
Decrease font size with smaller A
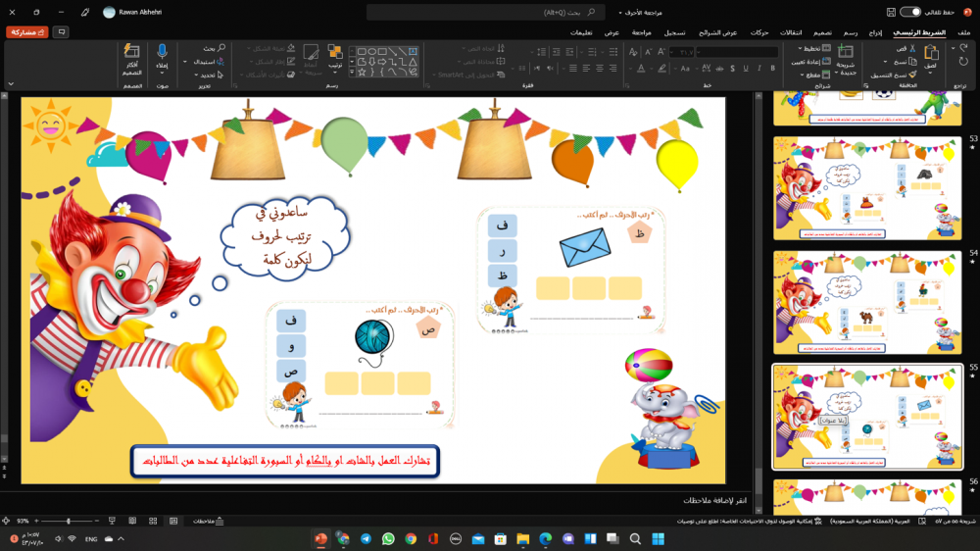coord(648,52)
